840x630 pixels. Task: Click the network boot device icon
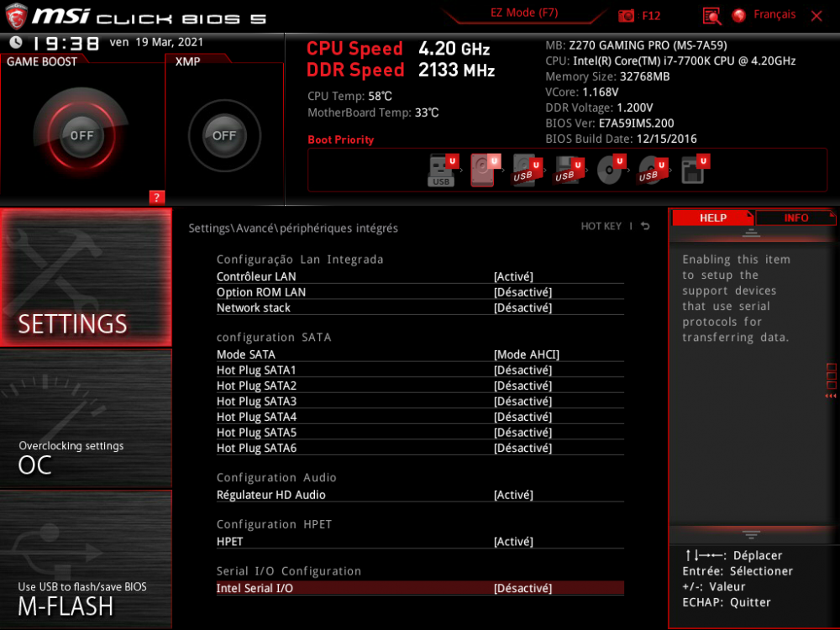click(693, 170)
